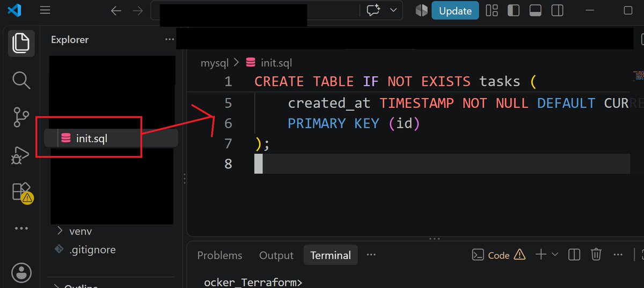This screenshot has height=288, width=644.
Task: Select the Code terminal profile label
Action: pyautogui.click(x=499, y=255)
